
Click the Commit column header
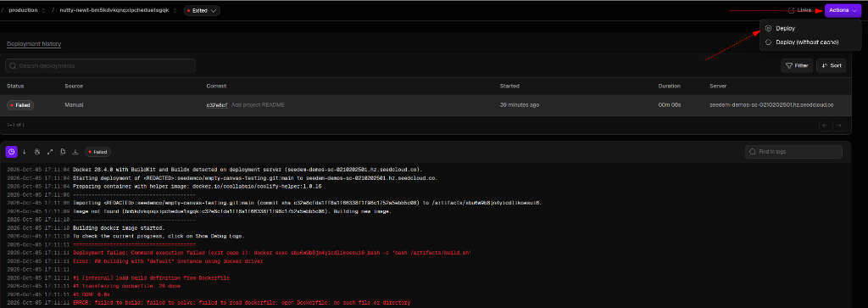216,87
